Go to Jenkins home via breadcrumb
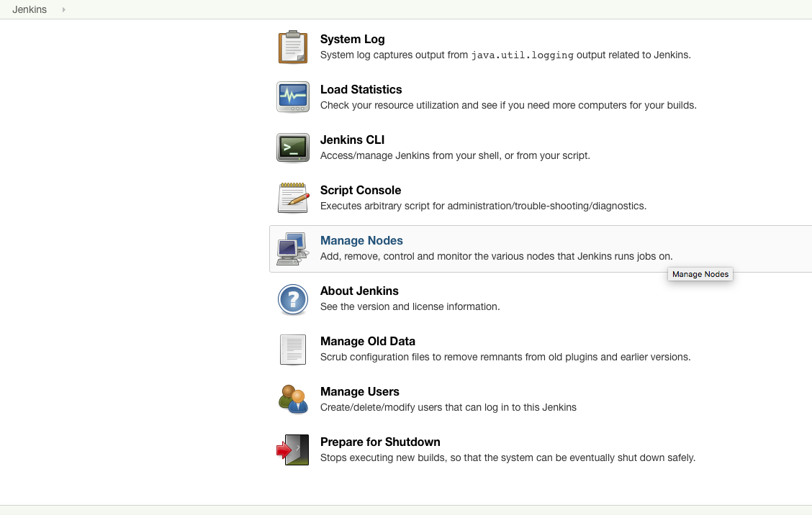This screenshot has height=515, width=812. tap(30, 9)
